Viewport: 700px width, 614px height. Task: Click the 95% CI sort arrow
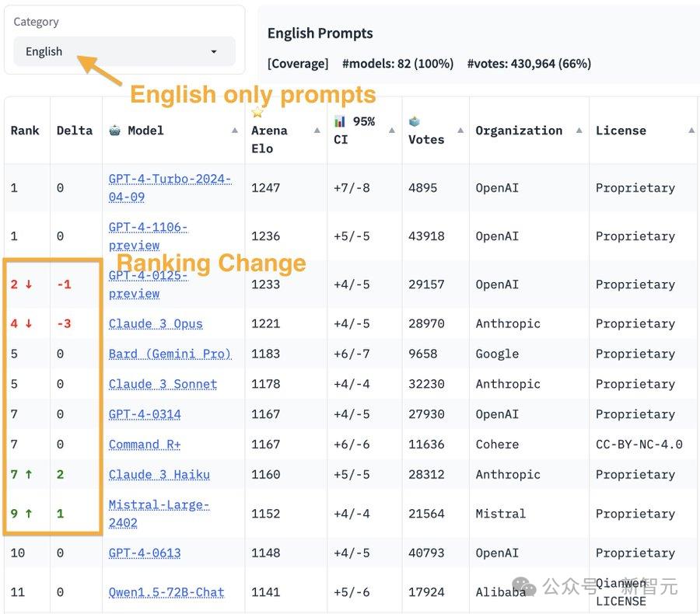(x=391, y=131)
